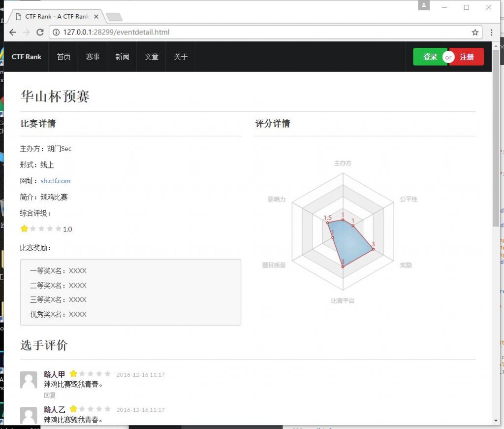Click the site info icon in address bar
The width and height of the screenshot is (504, 429).
click(x=56, y=33)
